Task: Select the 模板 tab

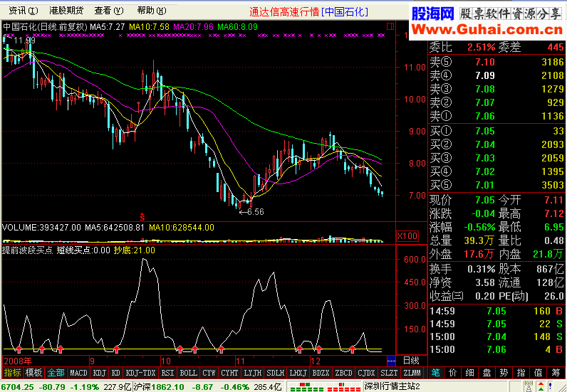Action: (x=34, y=373)
